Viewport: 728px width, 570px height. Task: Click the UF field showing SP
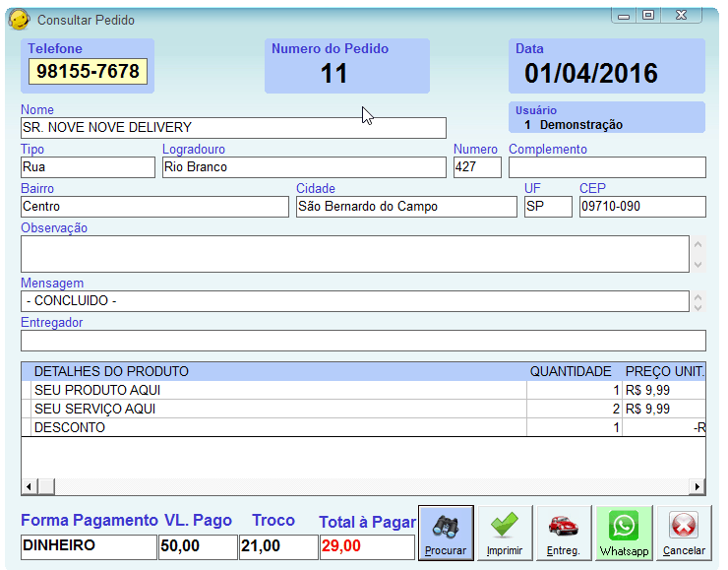tap(548, 207)
